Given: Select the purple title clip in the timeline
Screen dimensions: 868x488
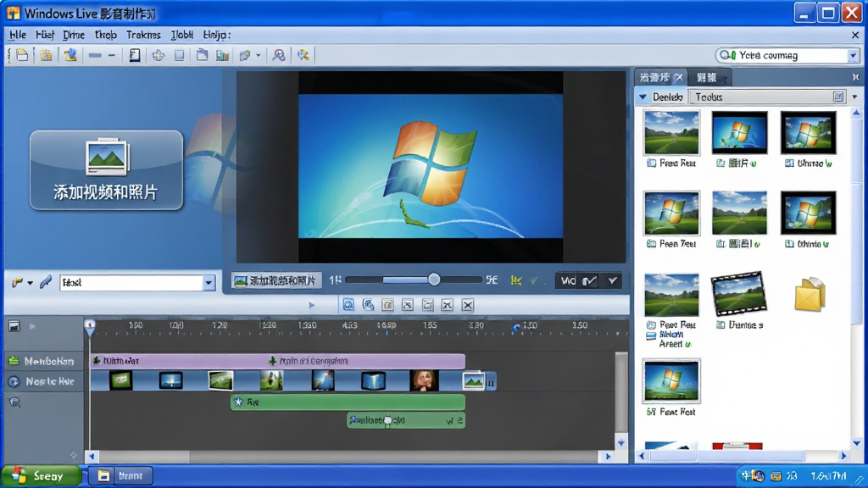Looking at the screenshot, I should pos(277,361).
